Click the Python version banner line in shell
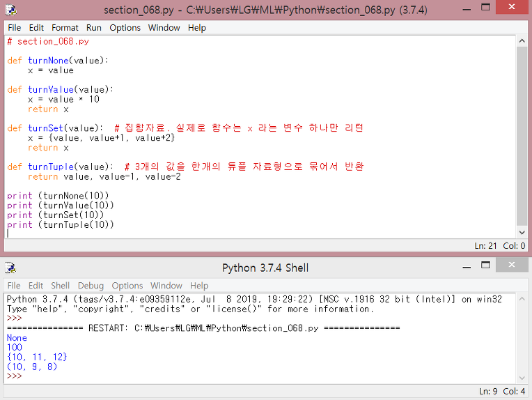 point(254,299)
